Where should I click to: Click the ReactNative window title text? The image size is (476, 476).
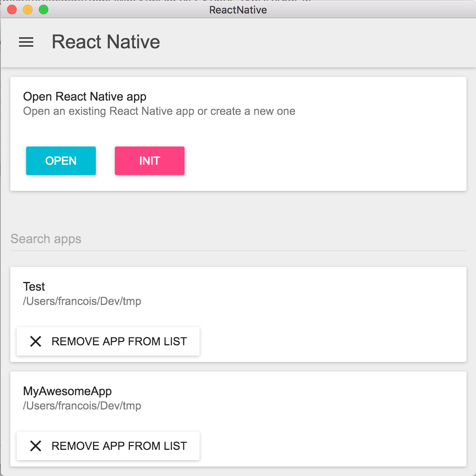tap(238, 10)
